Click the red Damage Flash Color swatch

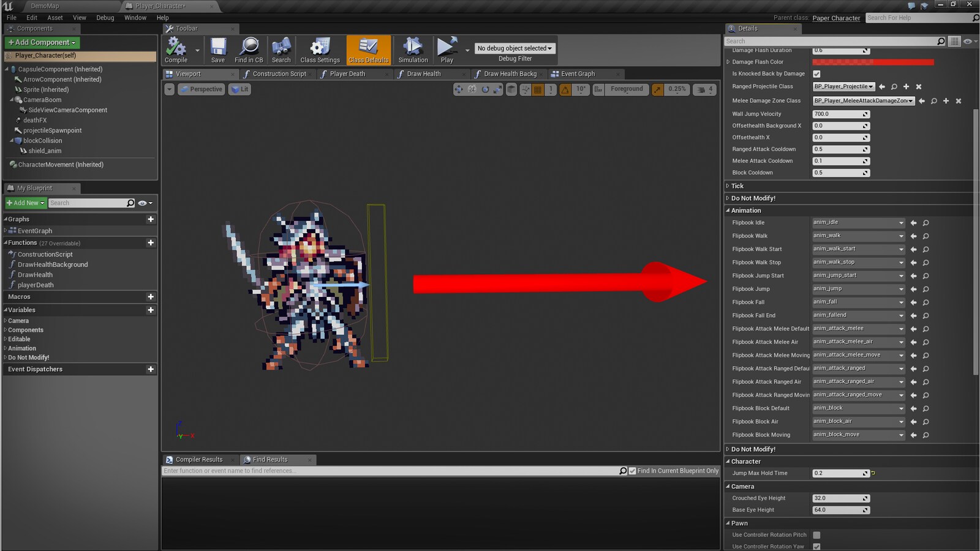point(873,62)
